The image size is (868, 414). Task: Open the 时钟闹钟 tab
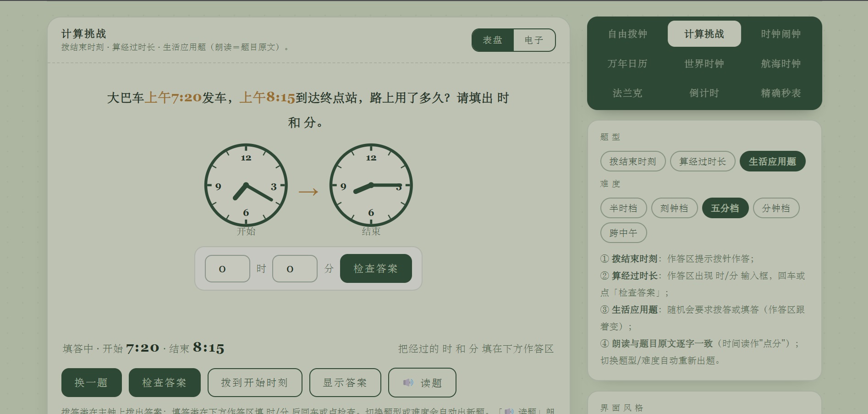[780, 34]
